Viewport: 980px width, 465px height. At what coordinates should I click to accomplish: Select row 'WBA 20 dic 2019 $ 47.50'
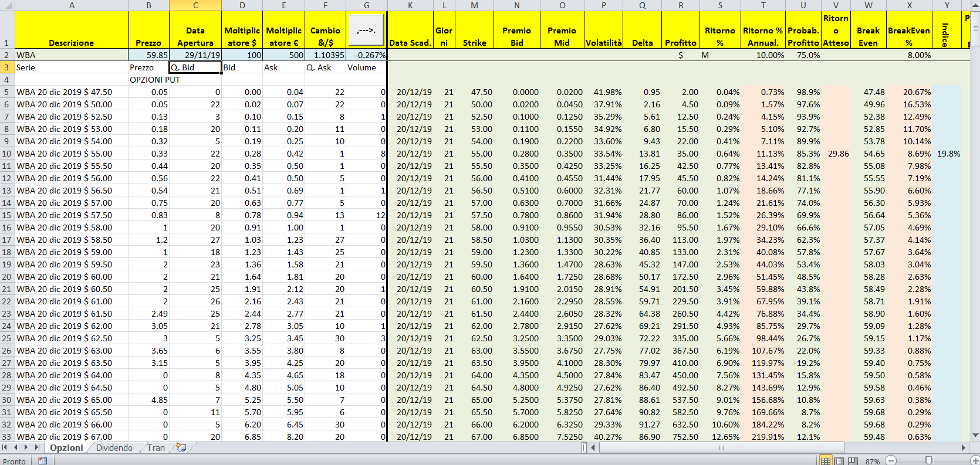pyautogui.click(x=72, y=92)
